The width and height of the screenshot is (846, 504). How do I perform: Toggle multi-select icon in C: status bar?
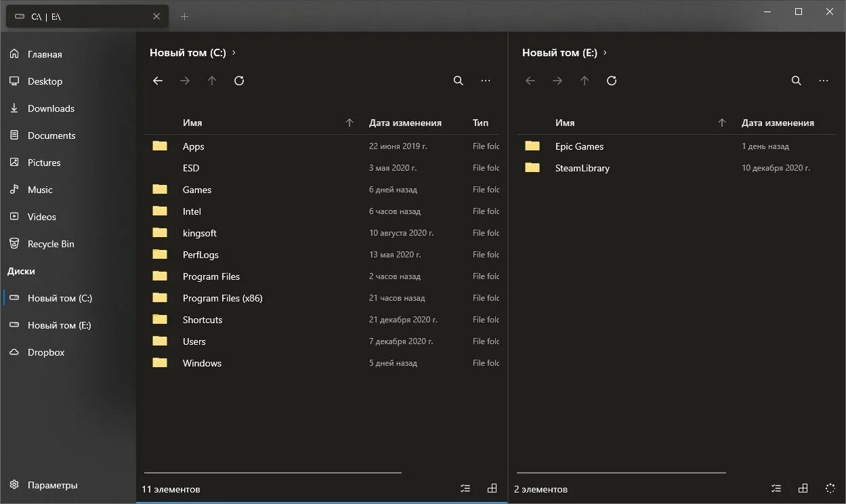click(x=465, y=488)
